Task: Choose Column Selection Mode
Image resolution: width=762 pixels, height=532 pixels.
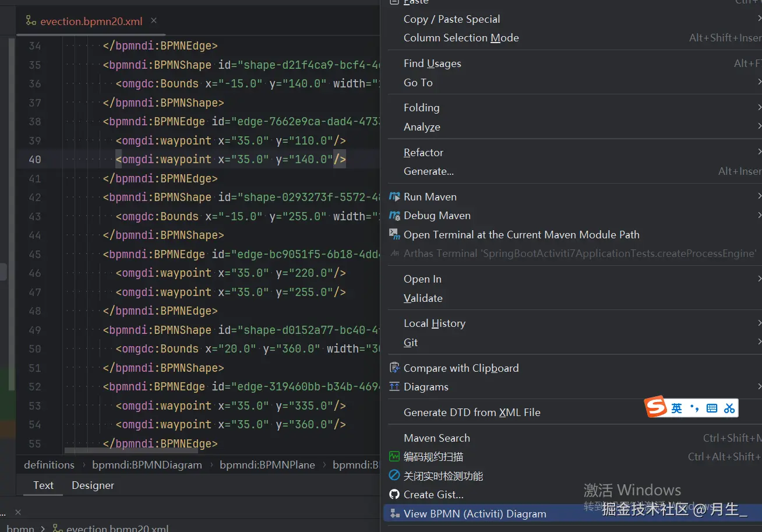Action: click(571, 38)
